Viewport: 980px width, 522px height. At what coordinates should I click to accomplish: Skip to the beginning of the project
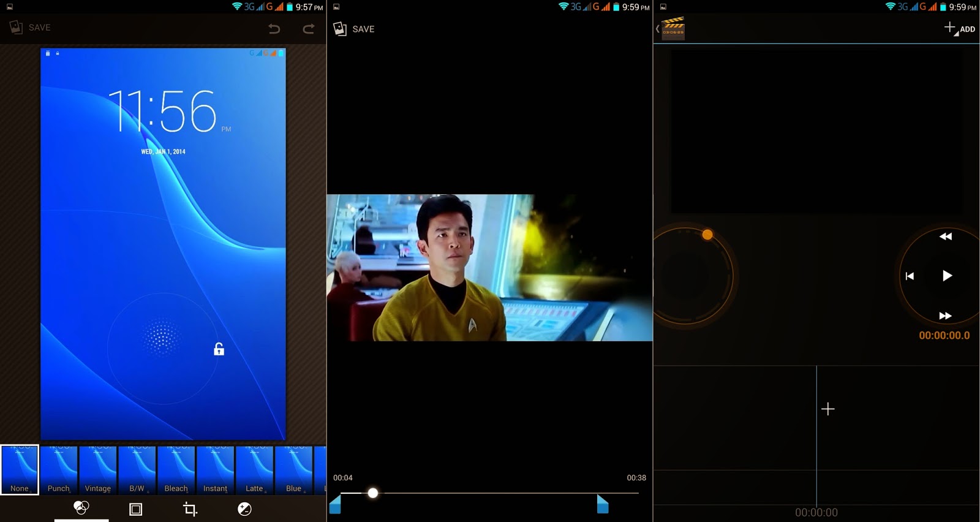tap(910, 276)
